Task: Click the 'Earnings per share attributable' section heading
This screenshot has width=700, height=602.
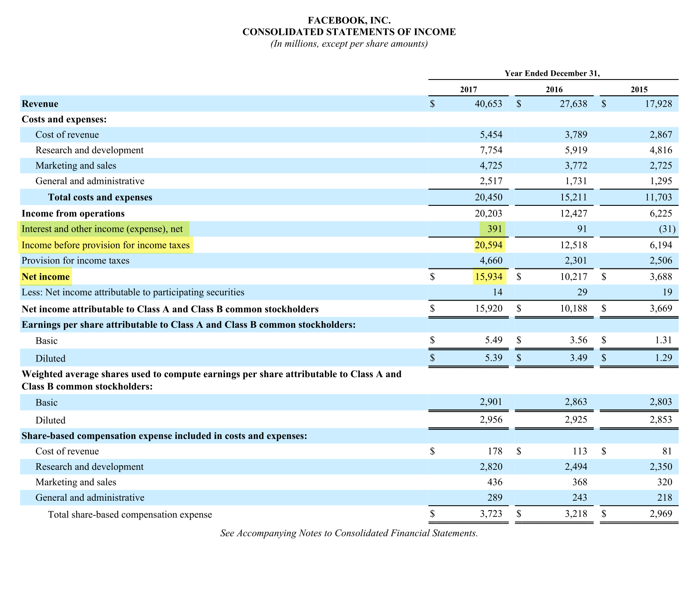Action: (x=189, y=325)
